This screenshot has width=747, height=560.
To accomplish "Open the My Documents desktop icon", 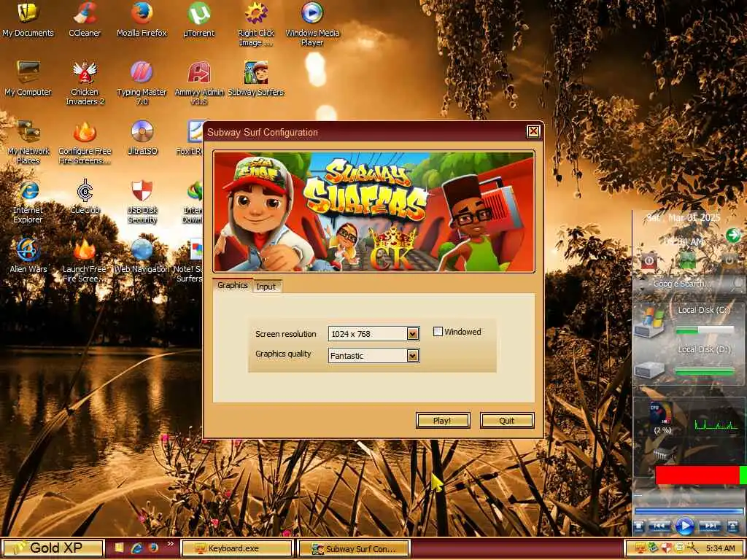I will (28, 19).
